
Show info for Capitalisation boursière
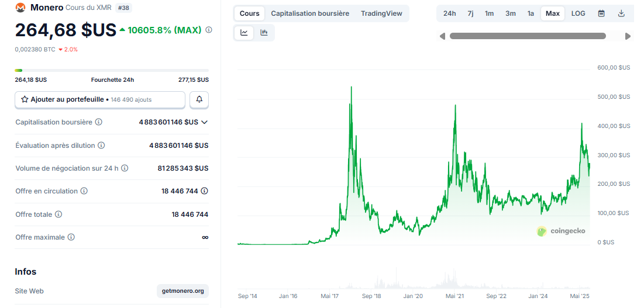(x=99, y=122)
